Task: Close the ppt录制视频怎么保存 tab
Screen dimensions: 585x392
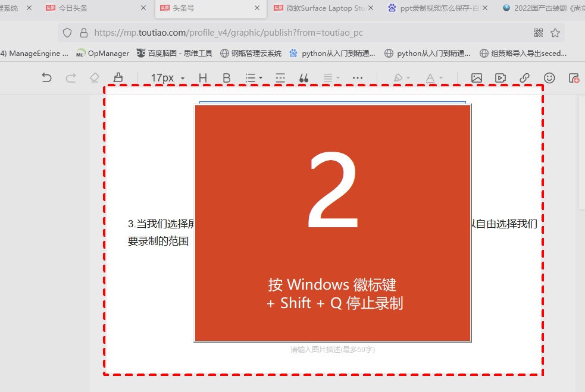Action: click(x=484, y=8)
